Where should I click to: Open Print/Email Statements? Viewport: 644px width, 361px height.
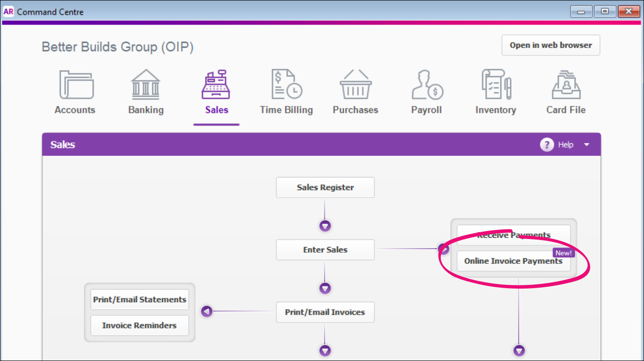pos(140,299)
